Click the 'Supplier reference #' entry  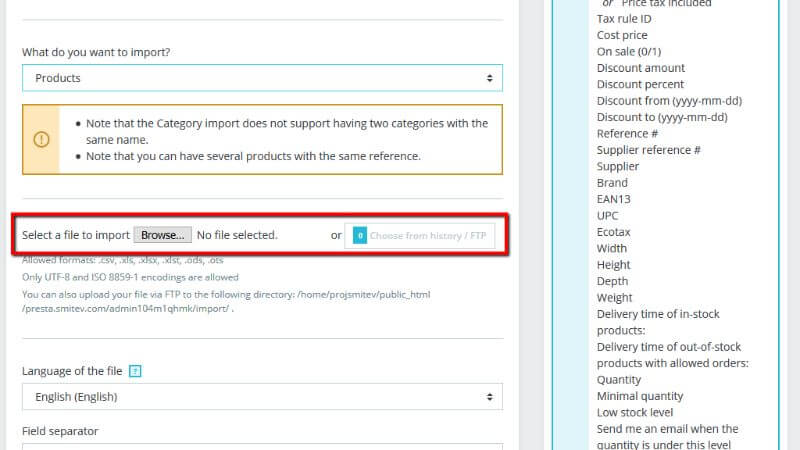click(x=648, y=150)
